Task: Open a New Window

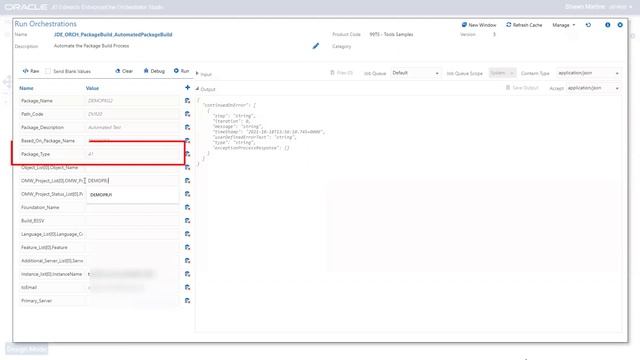Action: (x=479, y=25)
